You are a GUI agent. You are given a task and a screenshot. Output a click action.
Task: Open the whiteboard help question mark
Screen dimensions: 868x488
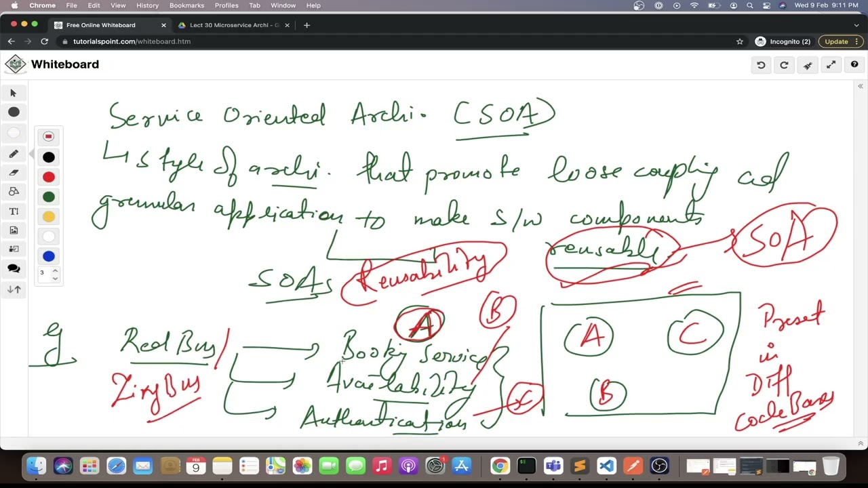pyautogui.click(x=854, y=65)
